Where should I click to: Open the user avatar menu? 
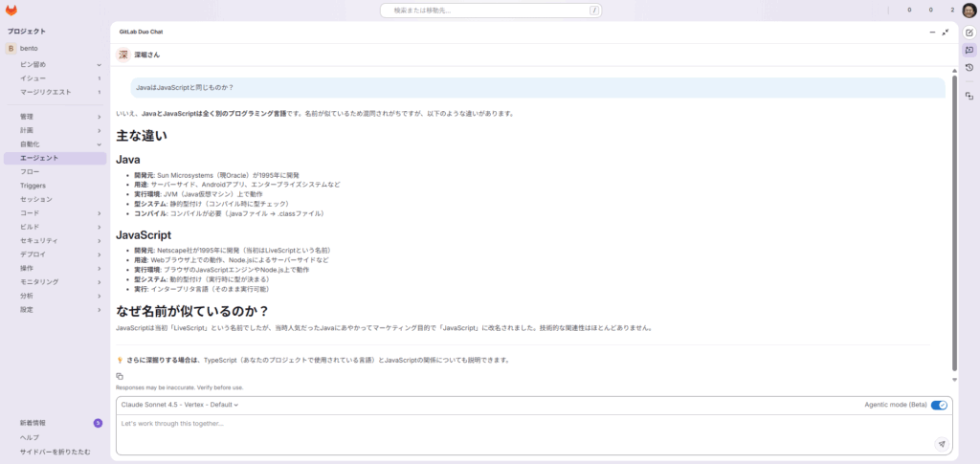point(969,11)
